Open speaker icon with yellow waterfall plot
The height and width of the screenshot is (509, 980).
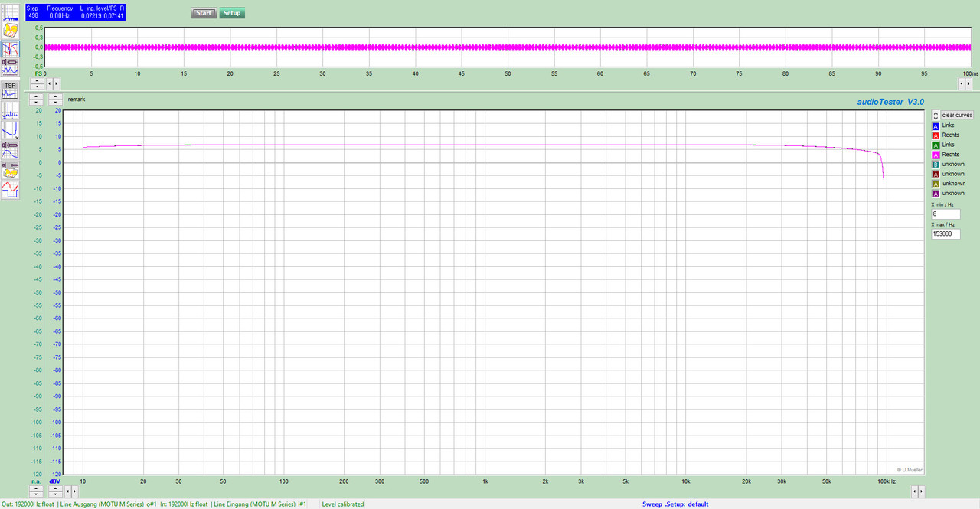click(11, 169)
